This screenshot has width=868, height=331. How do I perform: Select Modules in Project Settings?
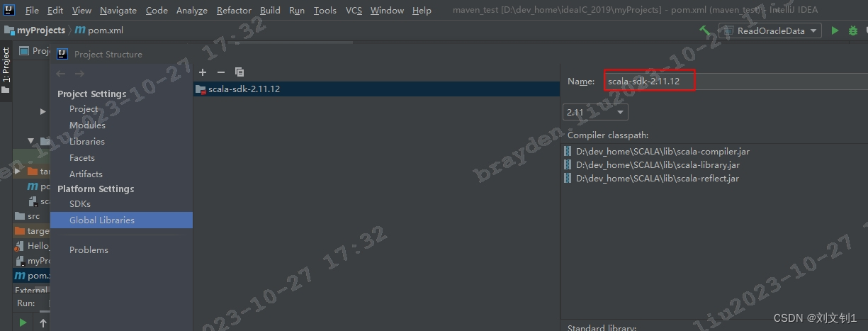click(87, 125)
